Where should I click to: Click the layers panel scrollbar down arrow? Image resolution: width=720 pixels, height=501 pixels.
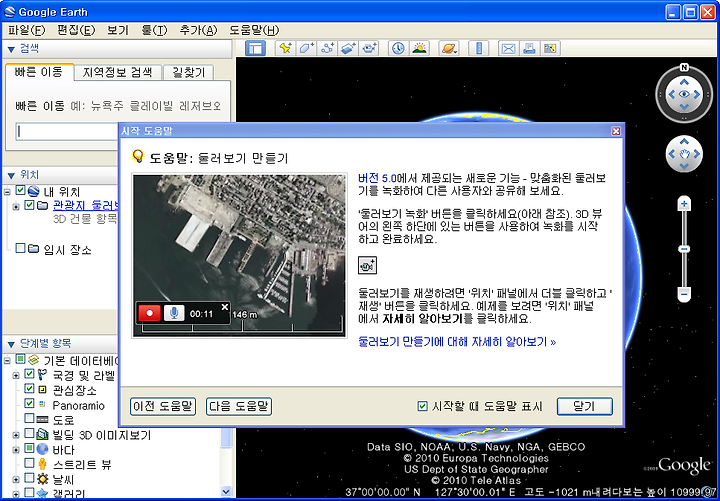coord(226,491)
